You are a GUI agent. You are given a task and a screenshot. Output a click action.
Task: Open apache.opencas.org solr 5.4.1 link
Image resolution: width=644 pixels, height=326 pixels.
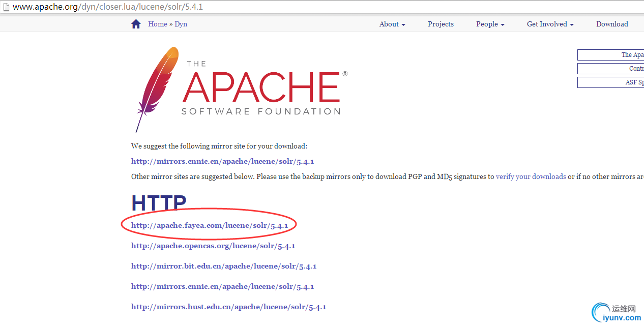click(x=213, y=246)
